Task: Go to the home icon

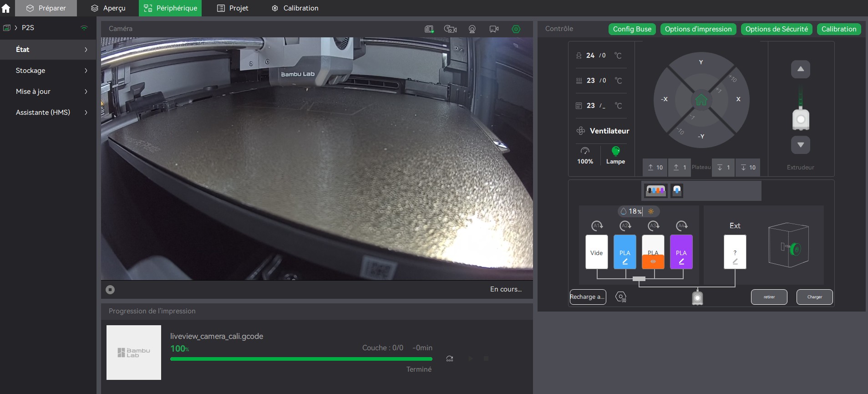Action: [x=6, y=8]
